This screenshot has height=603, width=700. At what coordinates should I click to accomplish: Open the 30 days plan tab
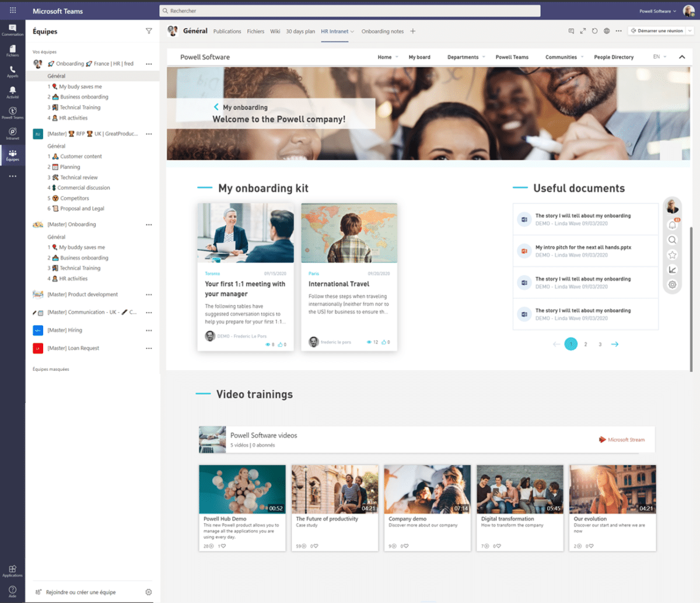pyautogui.click(x=300, y=31)
